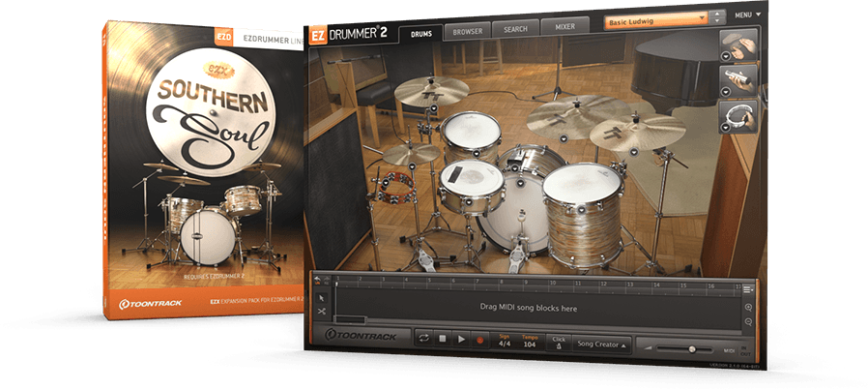The image size is (868, 390).
Task: Open the song track options menu icon
Action: pyautogui.click(x=747, y=289)
